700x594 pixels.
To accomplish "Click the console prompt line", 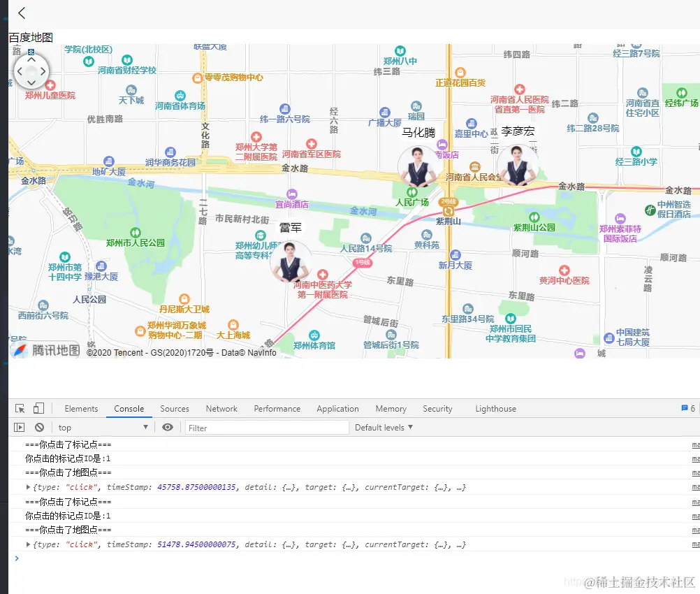I will pos(353,558).
